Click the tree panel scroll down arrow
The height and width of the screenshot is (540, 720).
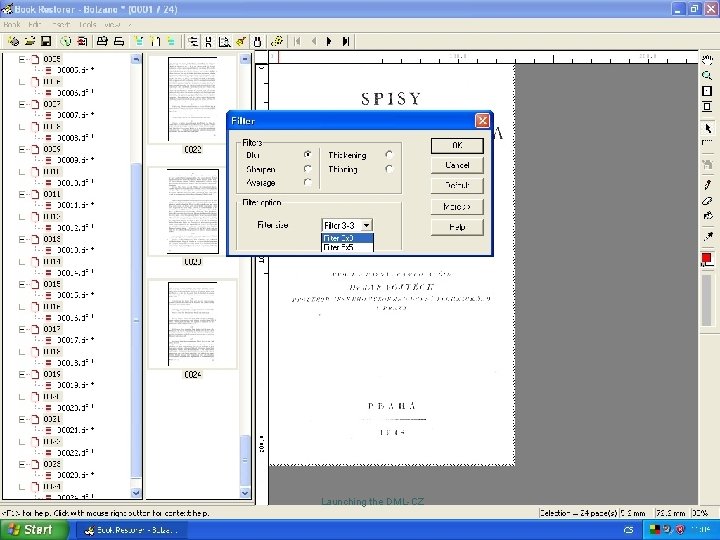tap(136, 493)
